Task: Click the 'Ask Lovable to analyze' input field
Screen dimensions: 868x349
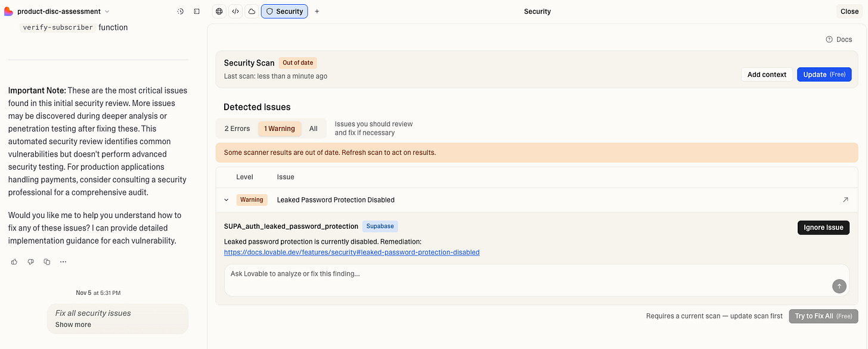Action: [525, 274]
